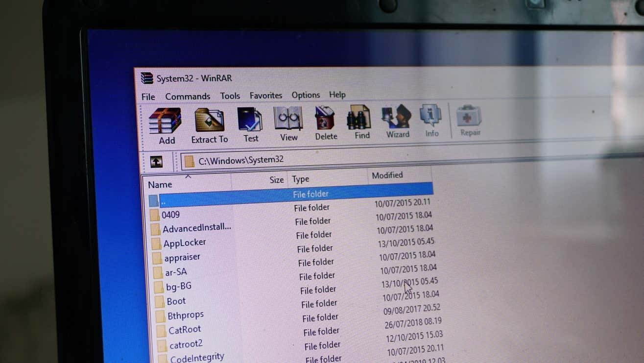644x363 pixels.
Task: Click the 09/08/2017 20.52 modified date
Action: (x=412, y=309)
